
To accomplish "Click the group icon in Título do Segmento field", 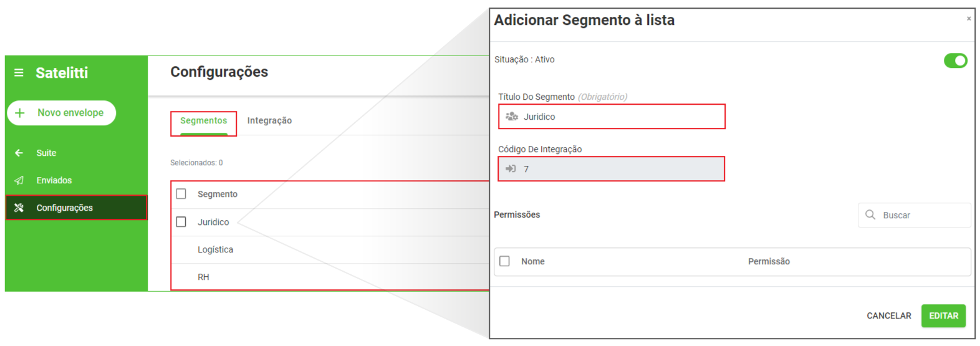I will 512,117.
